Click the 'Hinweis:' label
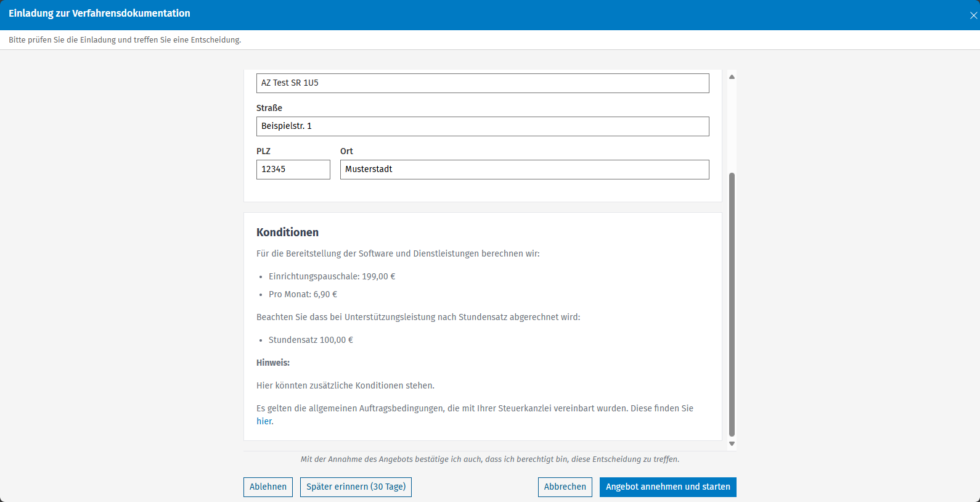Image resolution: width=980 pixels, height=502 pixels. [273, 363]
